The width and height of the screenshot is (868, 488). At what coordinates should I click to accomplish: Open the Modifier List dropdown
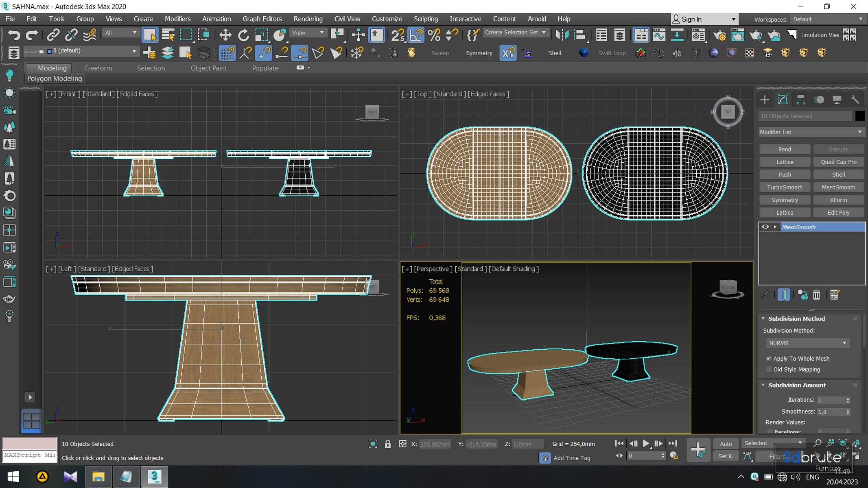811,132
